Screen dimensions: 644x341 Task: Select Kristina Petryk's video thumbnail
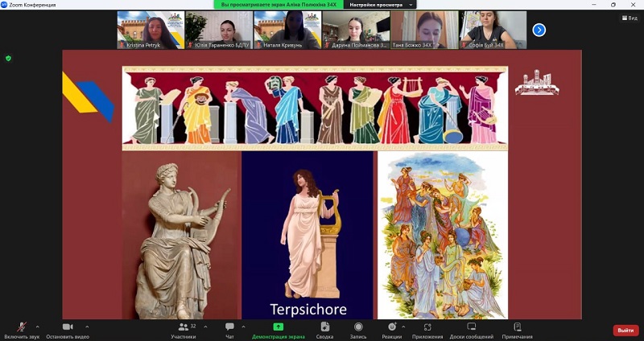point(150,30)
